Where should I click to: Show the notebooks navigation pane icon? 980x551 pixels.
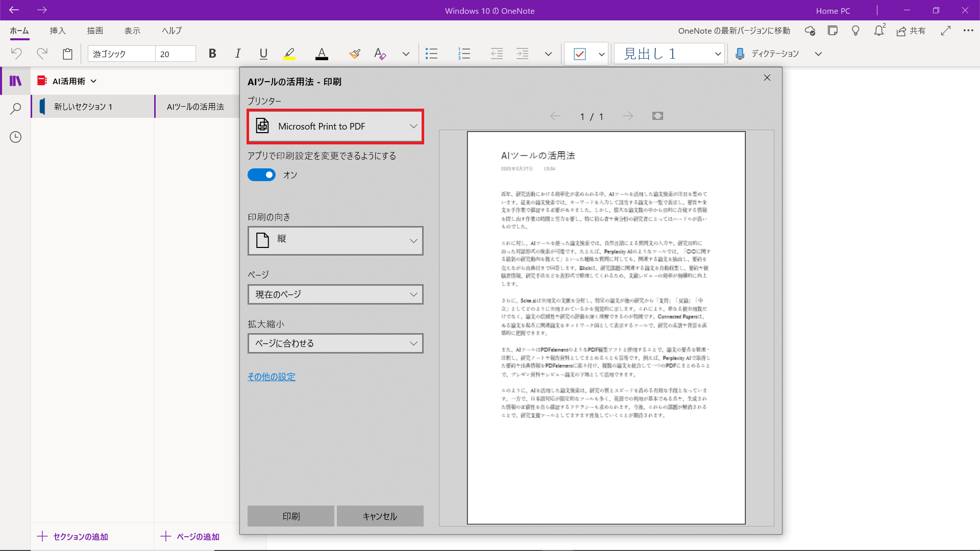coord(16,81)
